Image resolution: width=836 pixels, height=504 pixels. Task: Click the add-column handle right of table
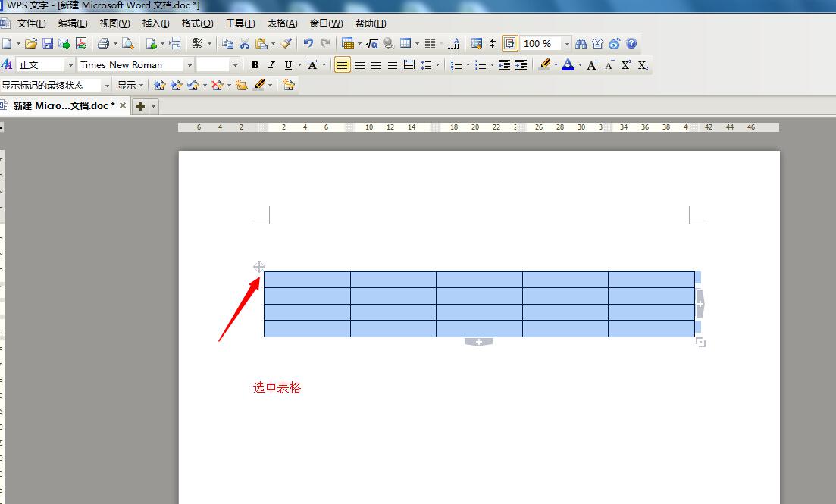click(x=700, y=303)
